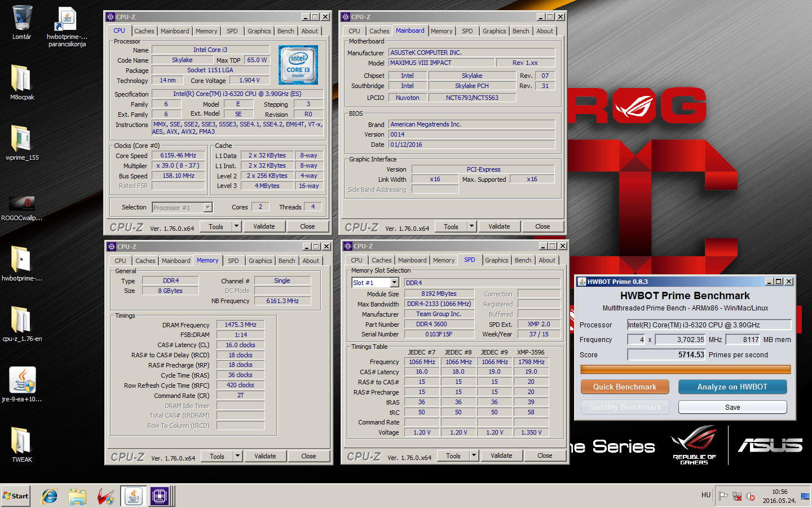The width and height of the screenshot is (812, 508).
Task: Open the Start menu
Action: pos(16,496)
